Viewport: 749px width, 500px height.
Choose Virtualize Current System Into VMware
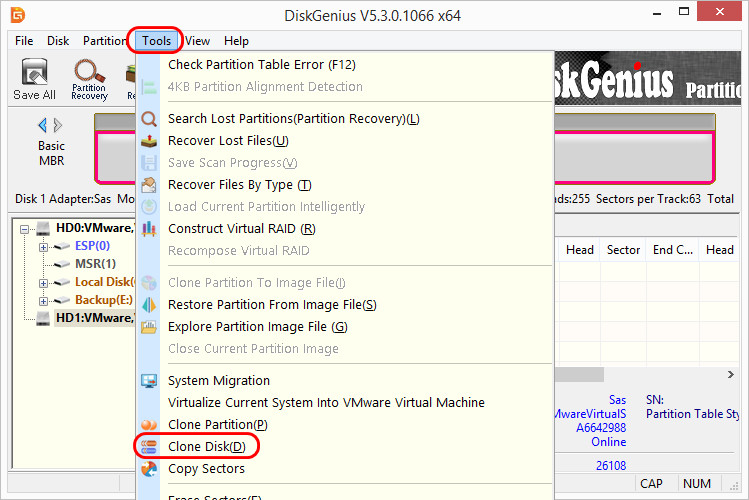click(326, 403)
